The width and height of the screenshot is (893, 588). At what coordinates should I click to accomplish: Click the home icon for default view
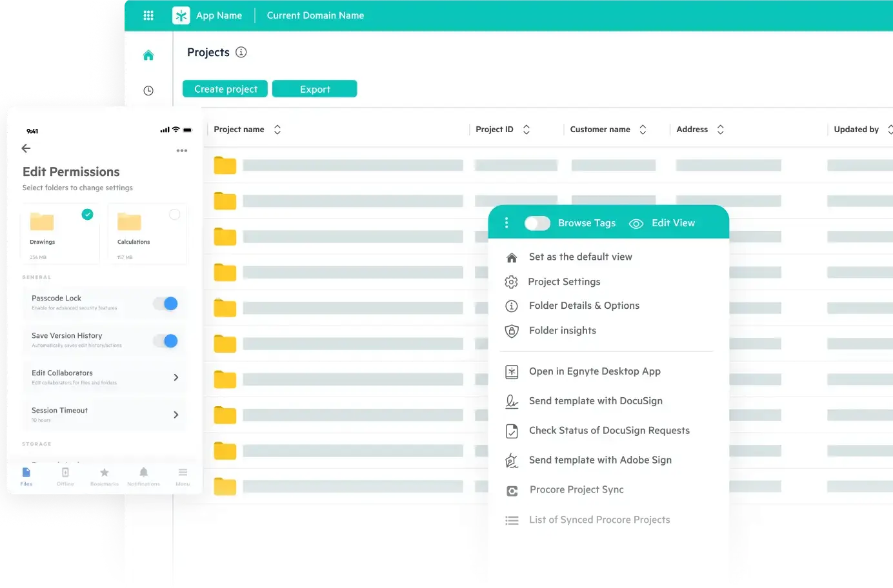pos(512,258)
